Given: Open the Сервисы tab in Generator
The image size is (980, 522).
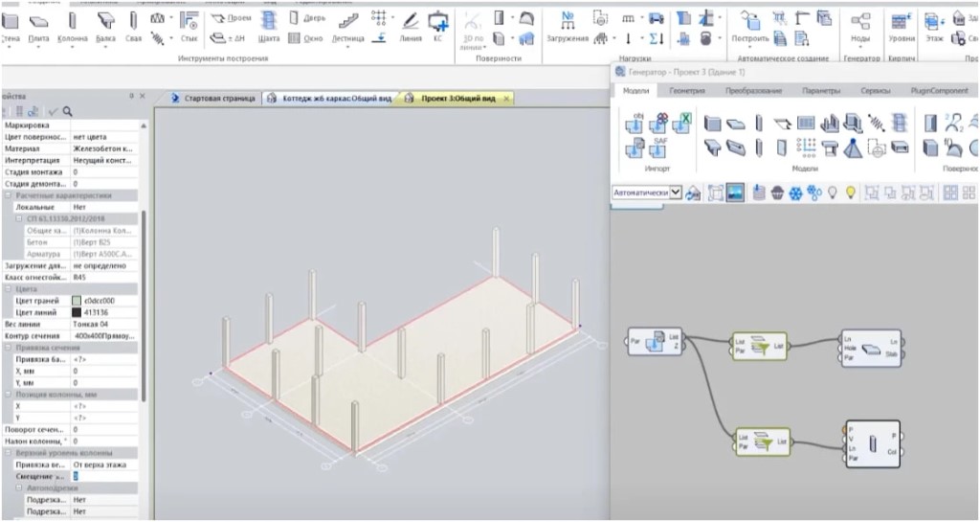Looking at the screenshot, I should pos(875,91).
